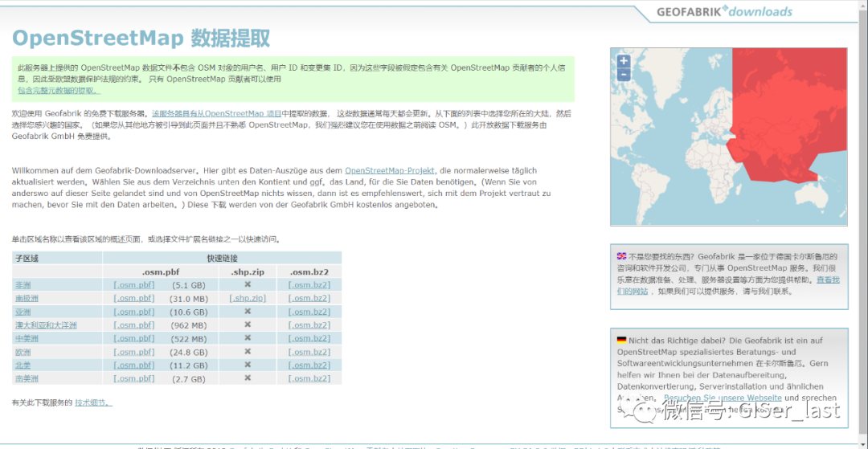Download the .osm.bz2 file for 南极洲
The height and width of the screenshot is (449, 868).
click(x=309, y=299)
